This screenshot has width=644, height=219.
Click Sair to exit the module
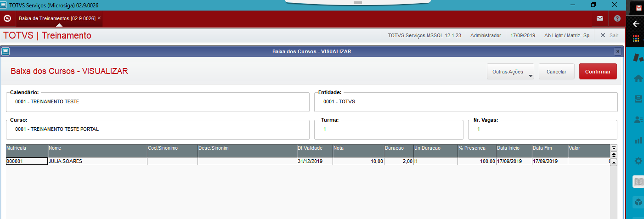click(x=614, y=35)
